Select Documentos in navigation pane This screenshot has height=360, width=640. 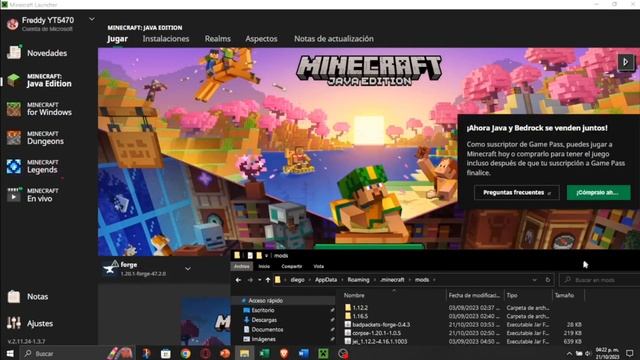pyautogui.click(x=267, y=329)
